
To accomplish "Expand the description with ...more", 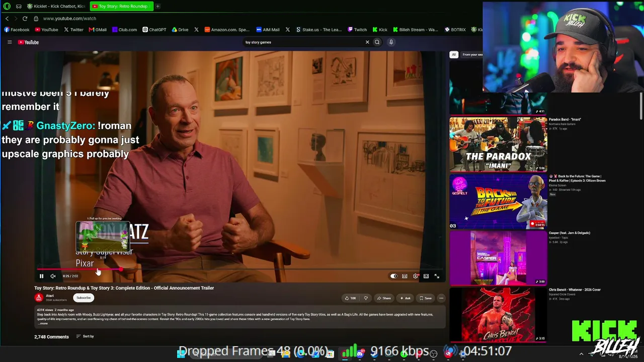I will pos(43,323).
